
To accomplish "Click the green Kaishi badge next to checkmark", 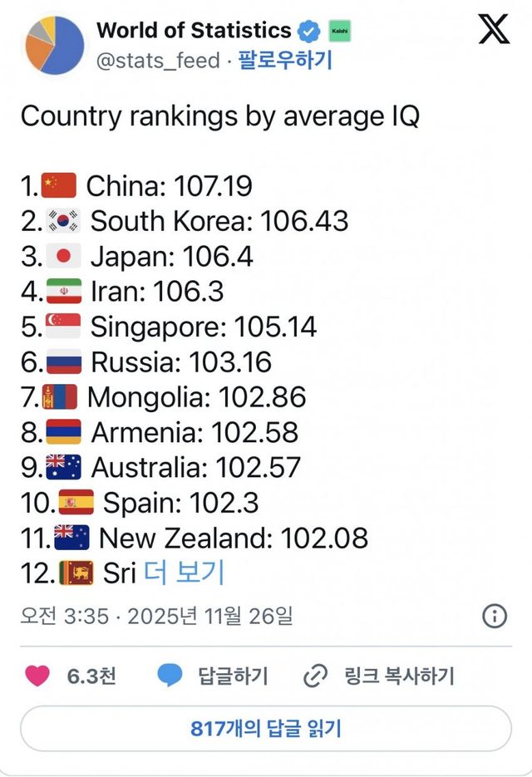I will click(x=341, y=30).
